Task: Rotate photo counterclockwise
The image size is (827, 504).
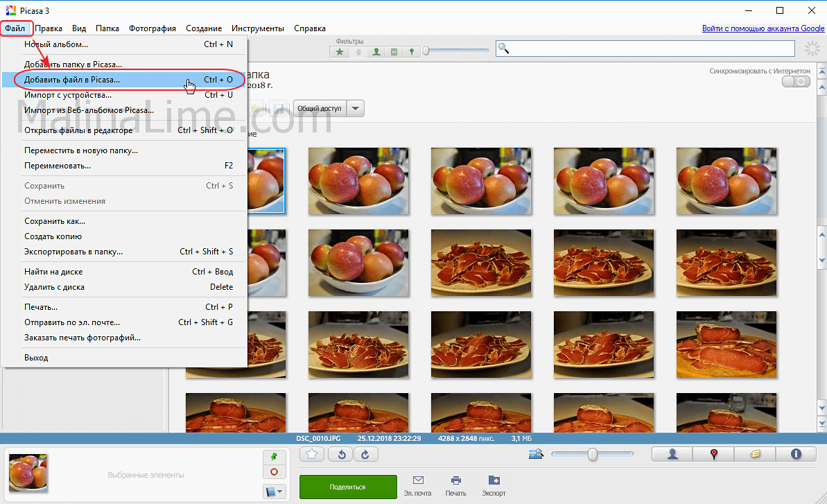Action: click(342, 454)
